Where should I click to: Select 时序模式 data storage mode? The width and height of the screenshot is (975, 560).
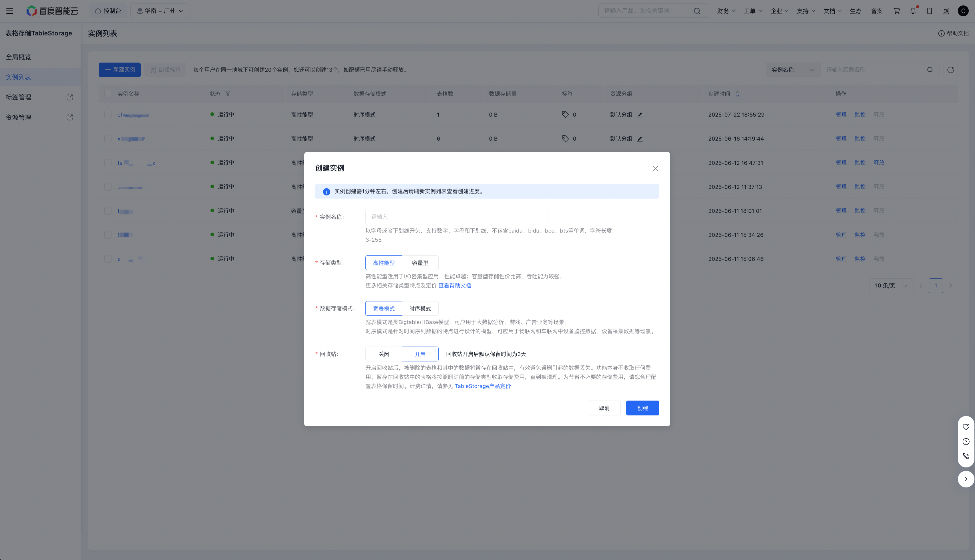pos(420,309)
